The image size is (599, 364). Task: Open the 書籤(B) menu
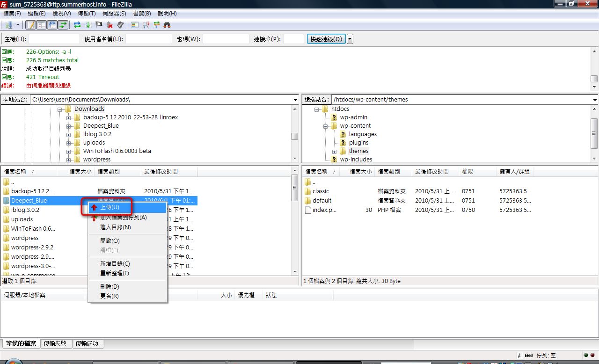[x=142, y=14]
